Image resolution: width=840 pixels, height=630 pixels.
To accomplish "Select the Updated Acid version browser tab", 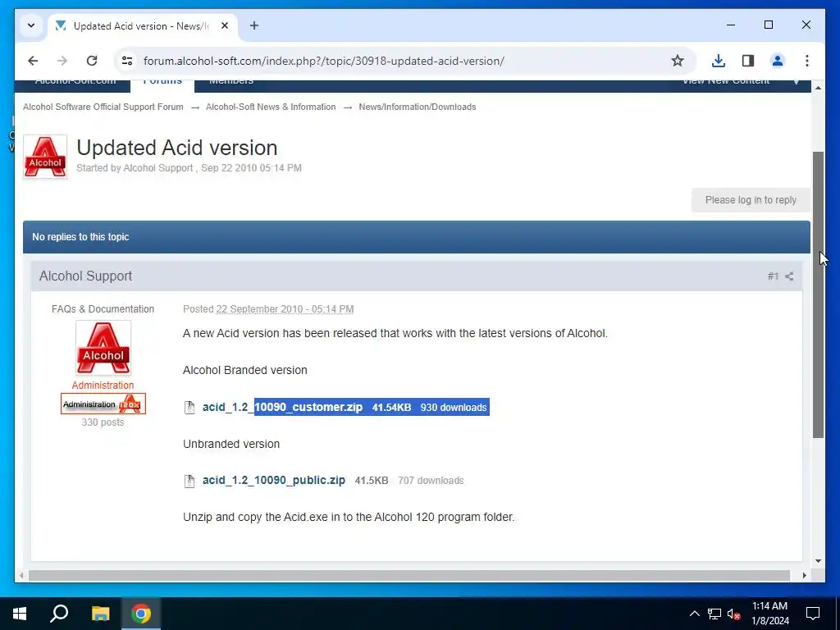I will pyautogui.click(x=143, y=25).
